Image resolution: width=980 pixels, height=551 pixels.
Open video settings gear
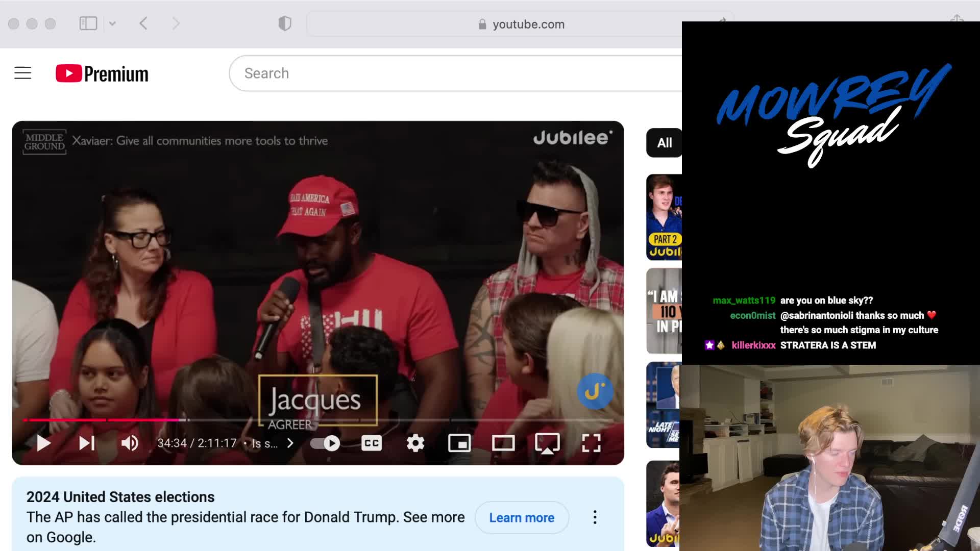click(415, 443)
